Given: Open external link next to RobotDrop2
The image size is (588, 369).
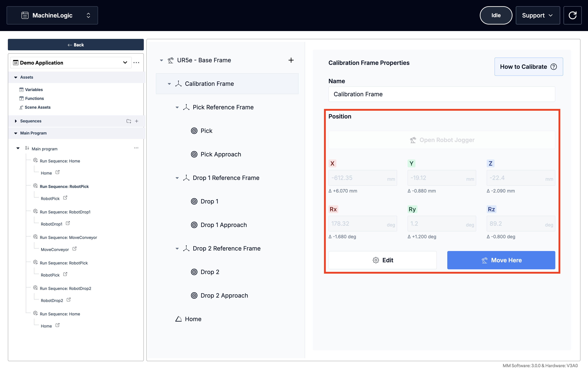Looking at the screenshot, I should click(x=69, y=300).
